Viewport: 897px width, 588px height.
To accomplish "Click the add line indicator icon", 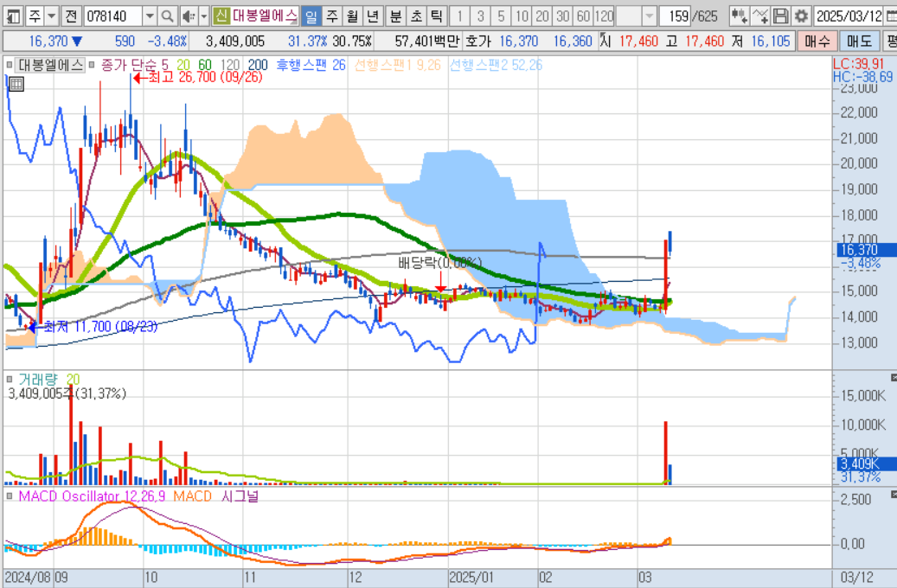I will (x=760, y=16).
